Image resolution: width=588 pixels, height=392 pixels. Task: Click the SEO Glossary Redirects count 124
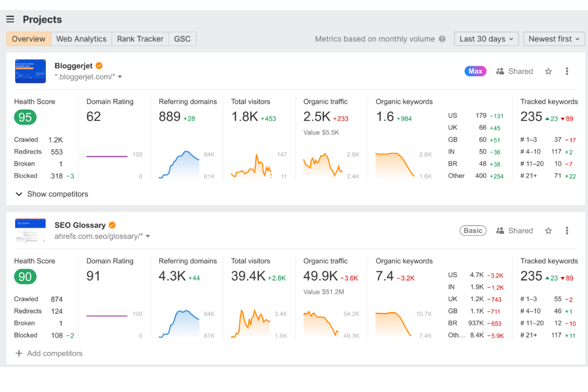pos(57,311)
